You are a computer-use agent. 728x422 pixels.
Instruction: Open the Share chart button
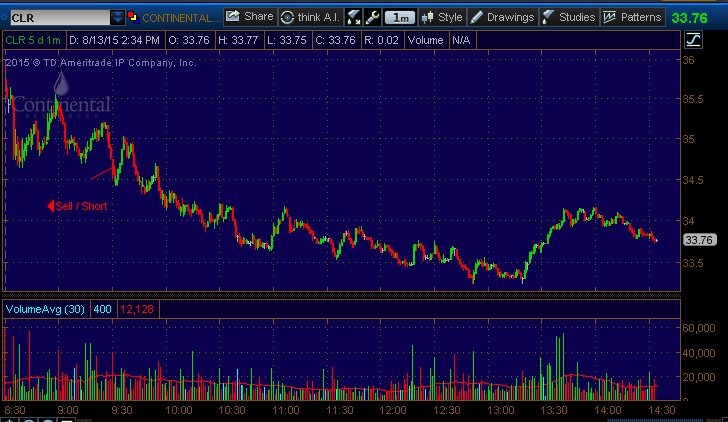250,17
